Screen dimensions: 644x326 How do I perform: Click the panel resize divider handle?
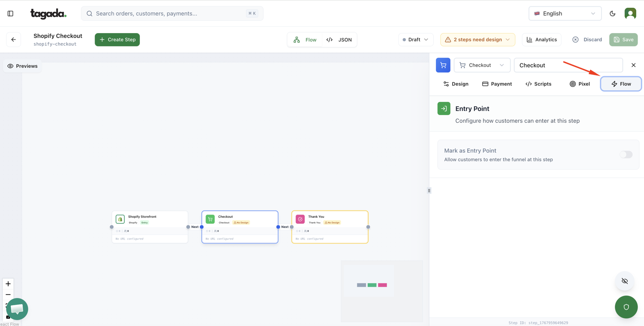[429, 191]
